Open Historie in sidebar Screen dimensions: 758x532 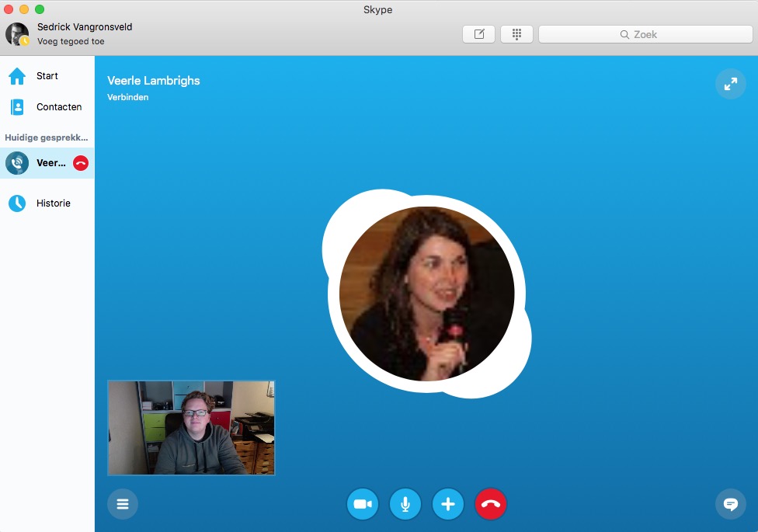click(x=47, y=203)
